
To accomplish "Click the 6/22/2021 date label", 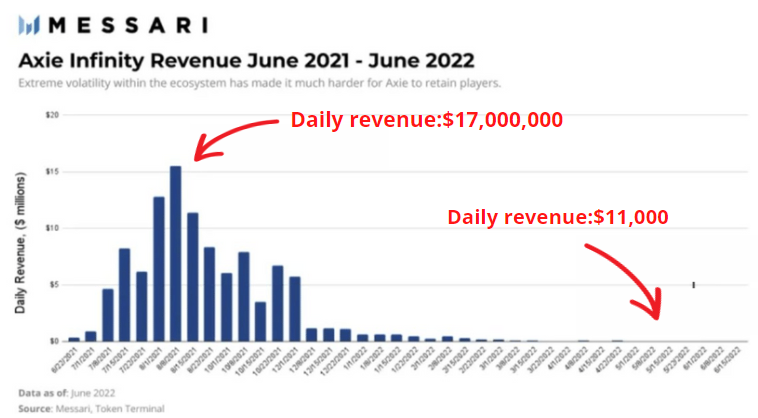I will (x=65, y=359).
